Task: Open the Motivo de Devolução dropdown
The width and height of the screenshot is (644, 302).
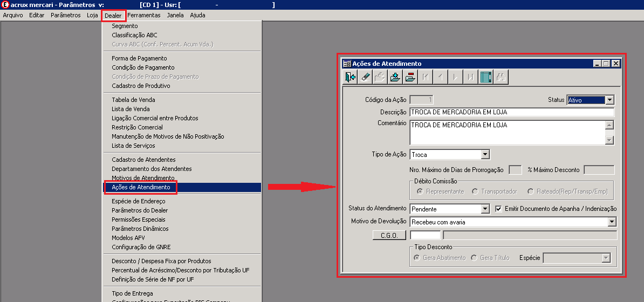Action: click(x=612, y=222)
